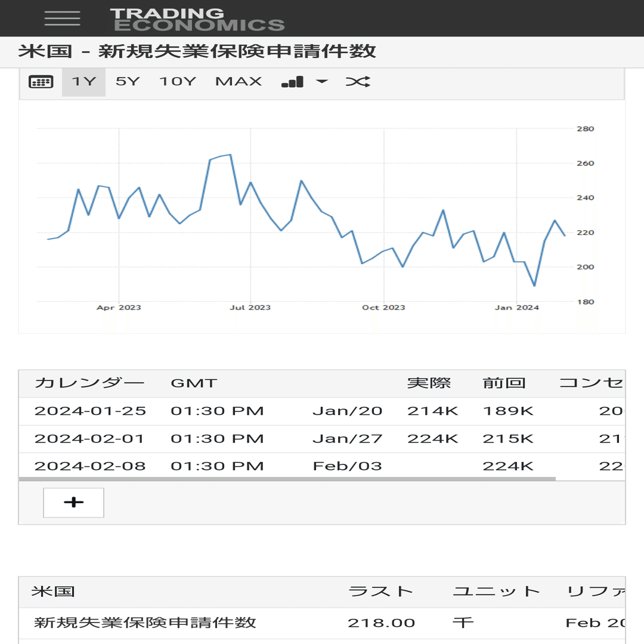Click the カレンダー column header
This screenshot has height=644, width=644.
(x=89, y=383)
